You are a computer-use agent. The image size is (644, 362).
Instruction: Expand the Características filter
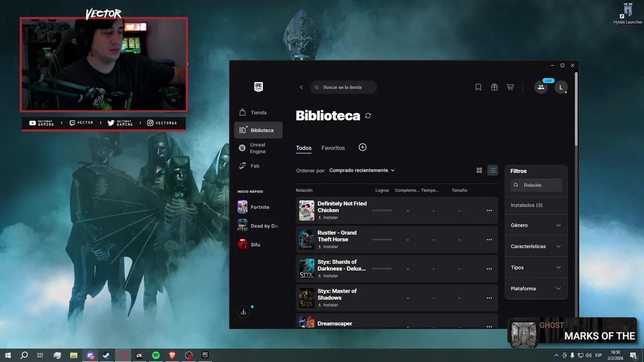536,246
